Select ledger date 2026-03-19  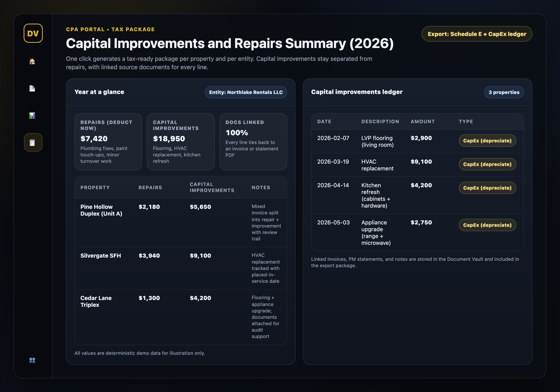coord(333,162)
